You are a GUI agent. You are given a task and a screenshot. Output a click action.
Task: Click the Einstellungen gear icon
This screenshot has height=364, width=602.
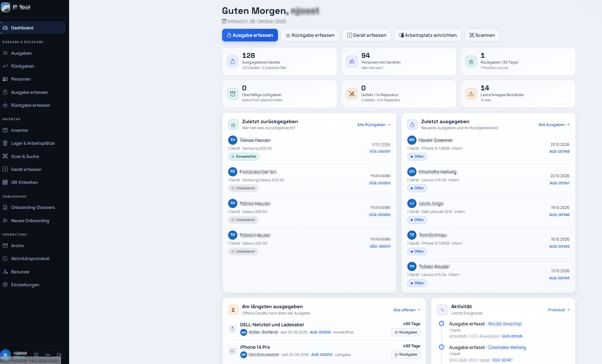[5, 285]
